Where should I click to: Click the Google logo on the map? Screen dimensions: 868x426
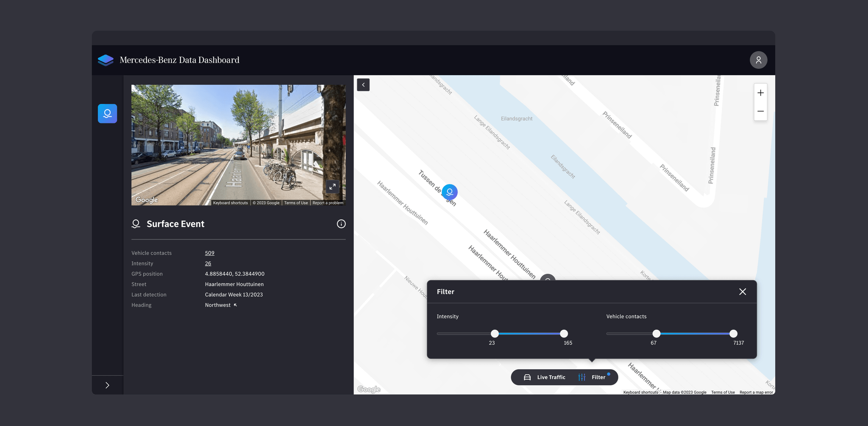[x=369, y=390]
